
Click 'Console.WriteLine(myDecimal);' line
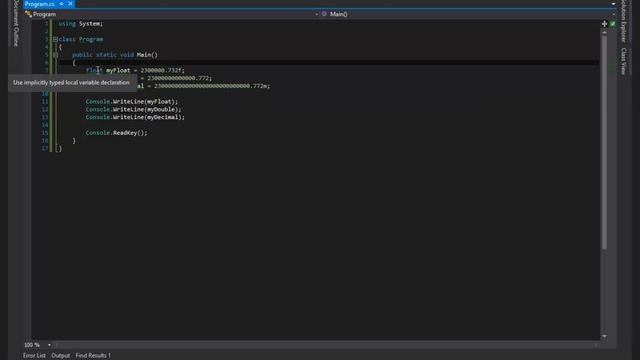pyautogui.click(x=135, y=117)
